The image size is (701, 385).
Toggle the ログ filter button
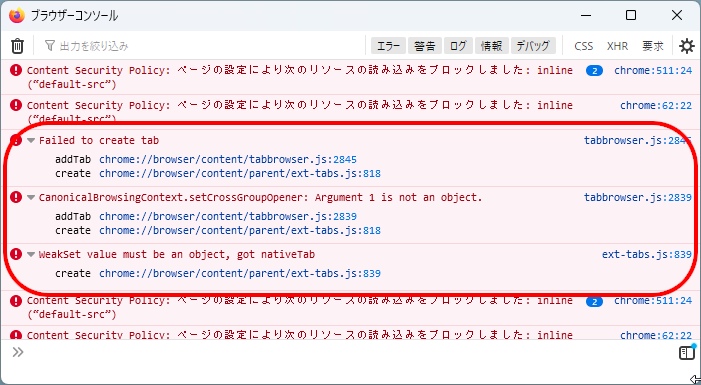tap(458, 46)
